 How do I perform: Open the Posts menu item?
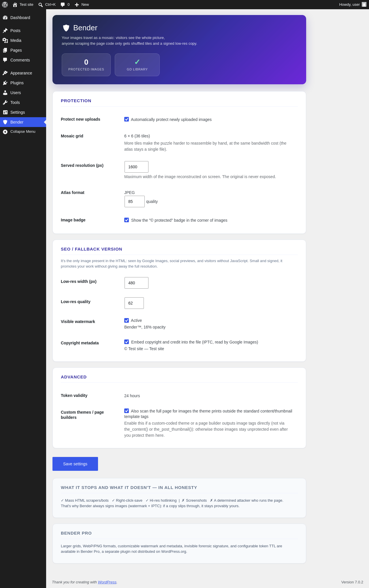[x=23, y=31]
